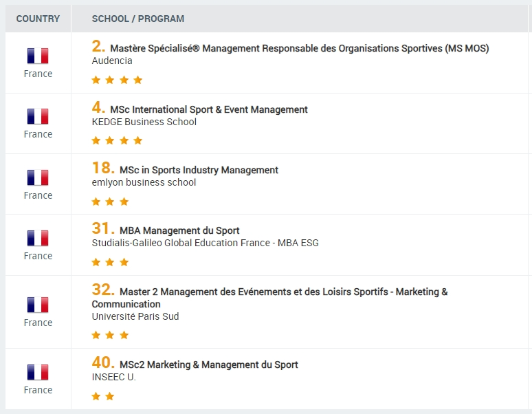Click the French flag beside KEDGE Business School
Screen dimensions: 532x414
[38, 117]
